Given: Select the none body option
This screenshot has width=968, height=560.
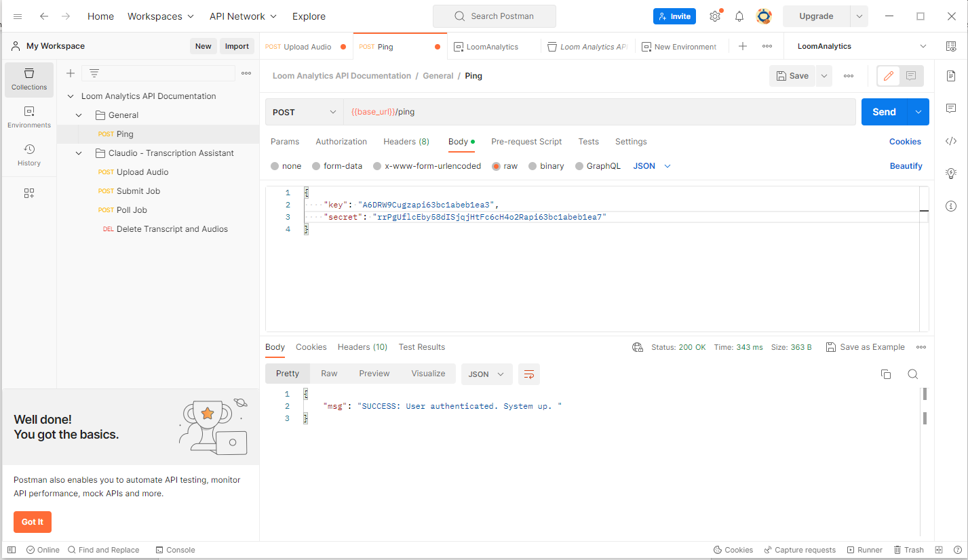Looking at the screenshot, I should point(286,165).
